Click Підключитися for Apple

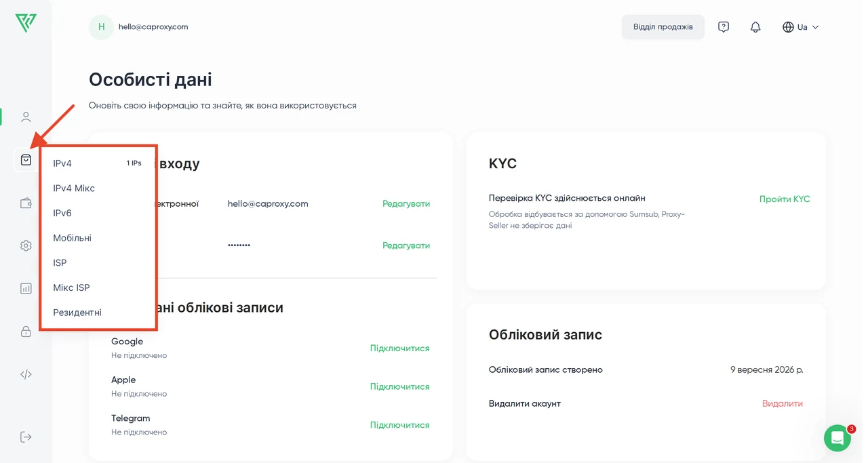[x=399, y=386]
